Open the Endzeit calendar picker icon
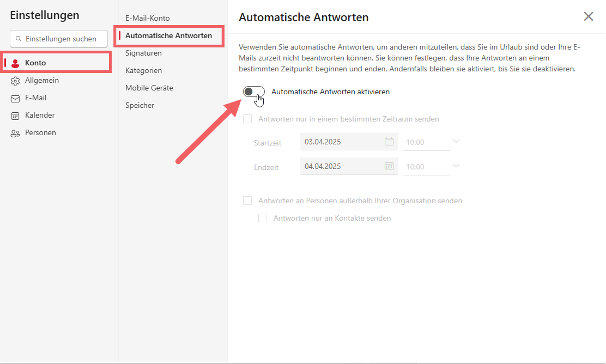This screenshot has width=606, height=364. pos(389,166)
